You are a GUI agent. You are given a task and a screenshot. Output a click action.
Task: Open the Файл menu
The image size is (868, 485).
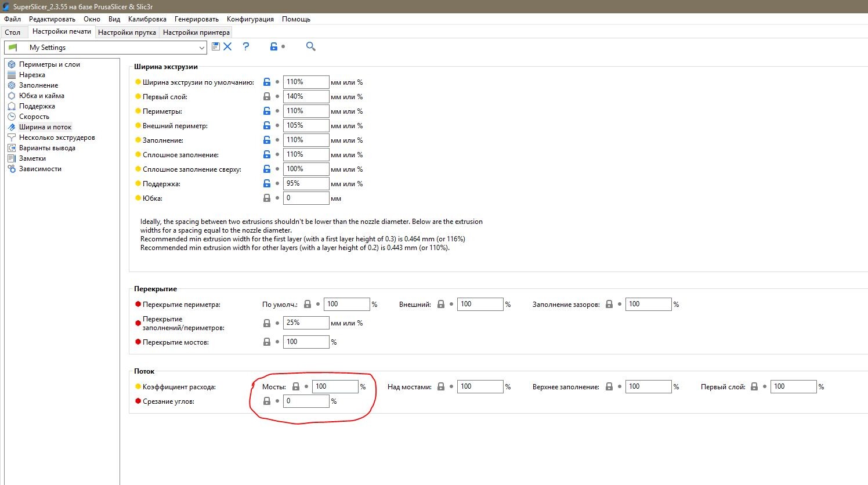[x=13, y=19]
